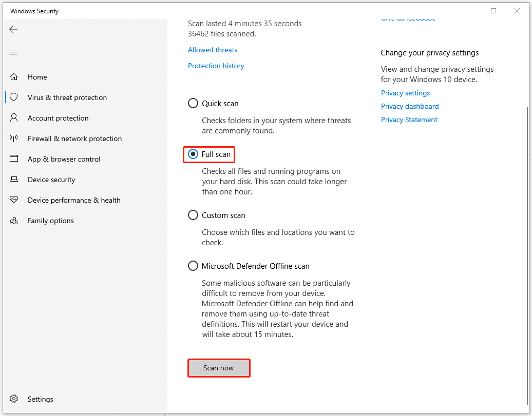Open Windows Security Settings

(40, 399)
